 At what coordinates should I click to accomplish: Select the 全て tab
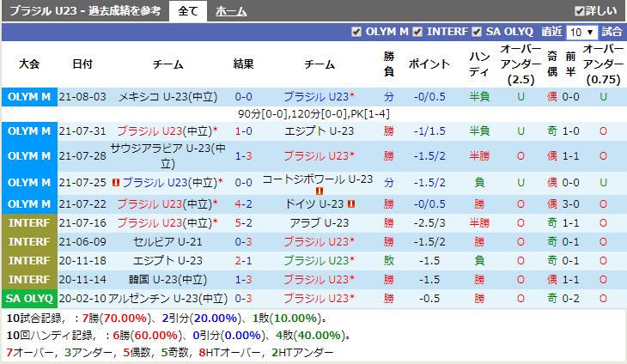pyautogui.click(x=188, y=11)
